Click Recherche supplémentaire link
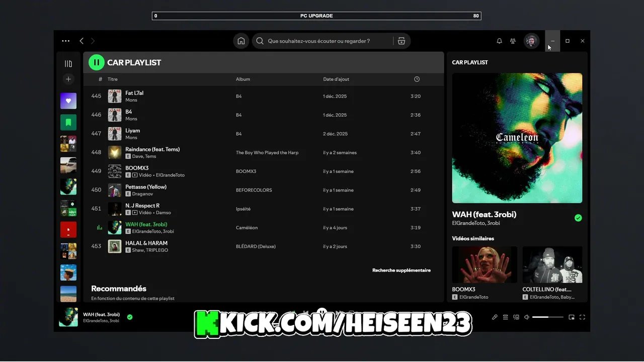The image size is (644, 362). [401, 270]
